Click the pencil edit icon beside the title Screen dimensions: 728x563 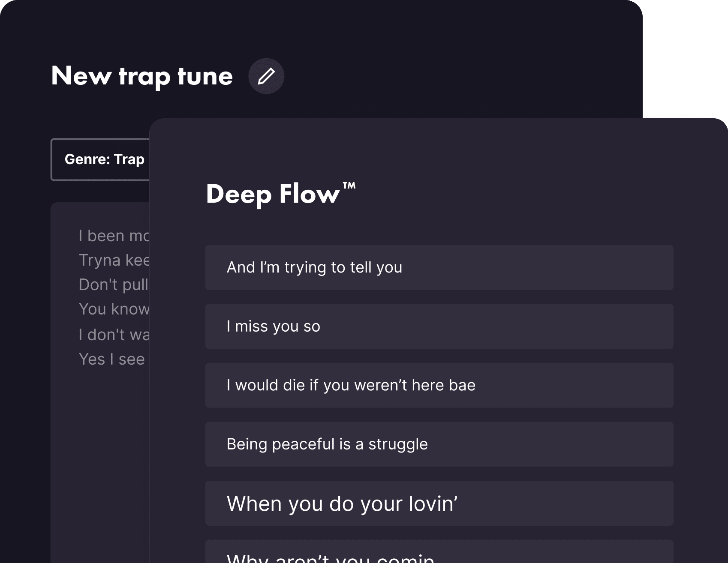tap(266, 76)
